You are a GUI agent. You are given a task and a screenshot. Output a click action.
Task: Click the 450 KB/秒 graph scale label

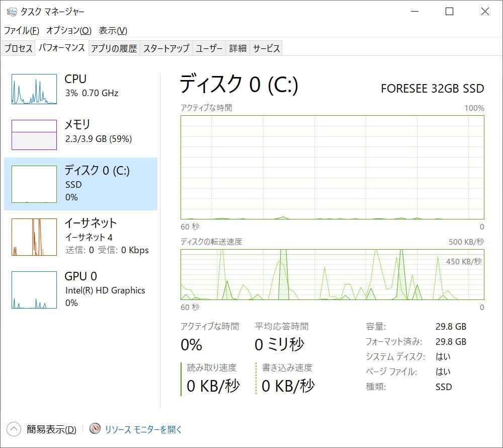(464, 262)
